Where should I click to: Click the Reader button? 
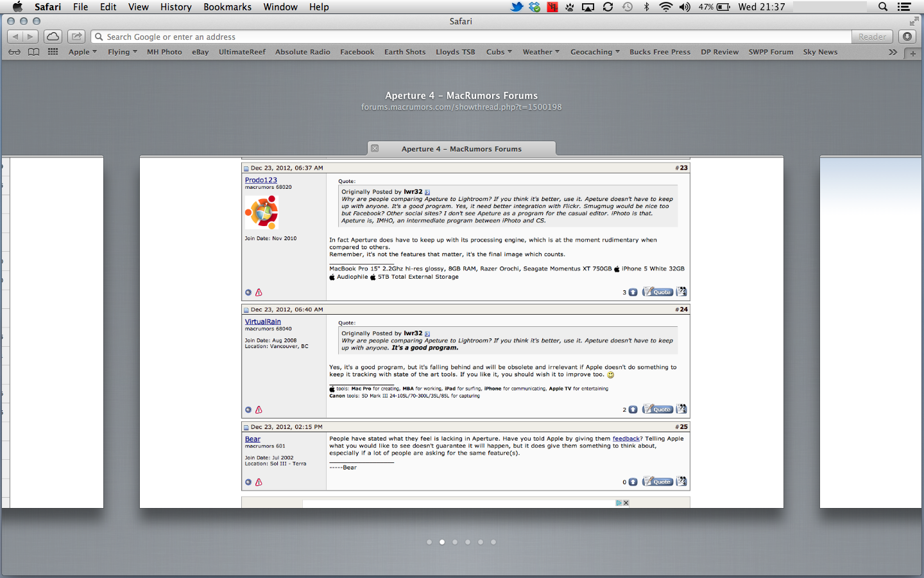click(x=873, y=37)
